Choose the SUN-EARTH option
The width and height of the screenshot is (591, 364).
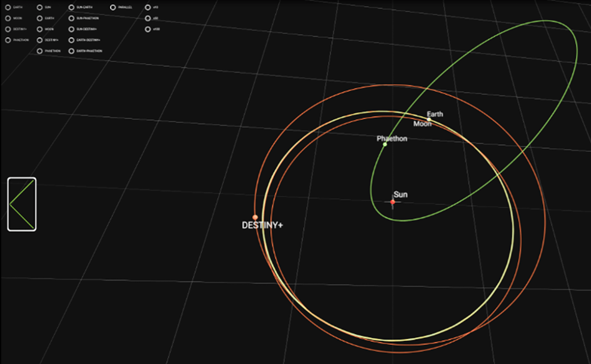[x=72, y=7]
